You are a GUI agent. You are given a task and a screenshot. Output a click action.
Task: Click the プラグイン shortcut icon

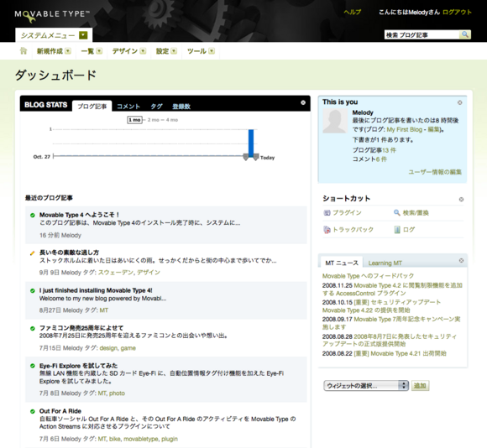tap(327, 213)
